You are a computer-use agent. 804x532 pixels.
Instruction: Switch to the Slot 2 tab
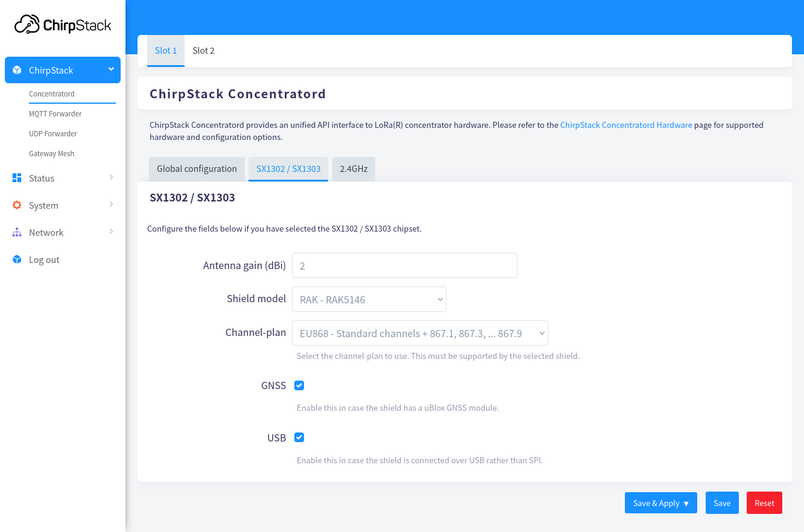(203, 51)
